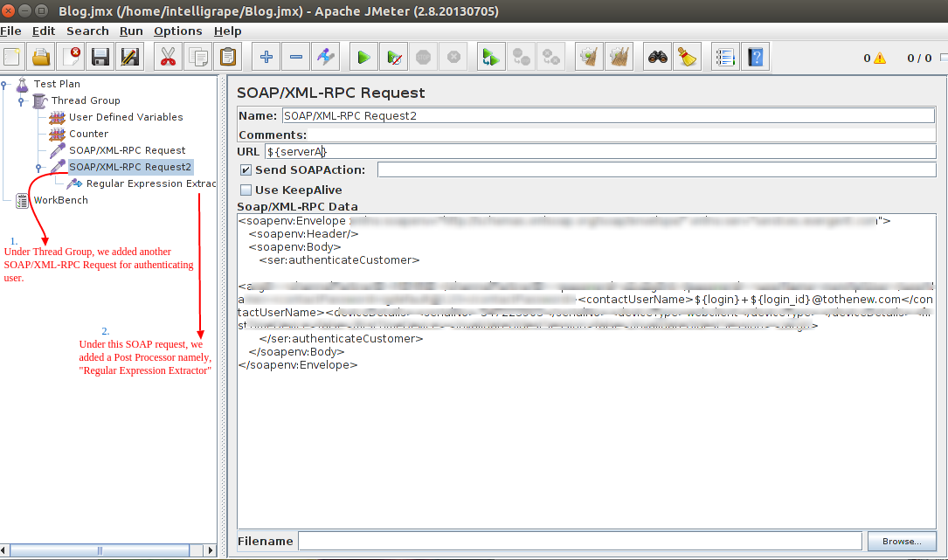This screenshot has width=948, height=560.
Task: Collapse the Test Plan tree node
Action: (3, 85)
